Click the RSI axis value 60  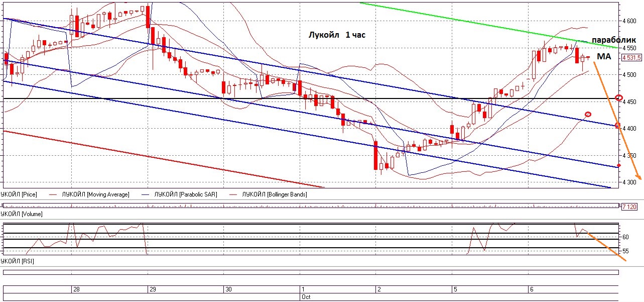point(625,237)
